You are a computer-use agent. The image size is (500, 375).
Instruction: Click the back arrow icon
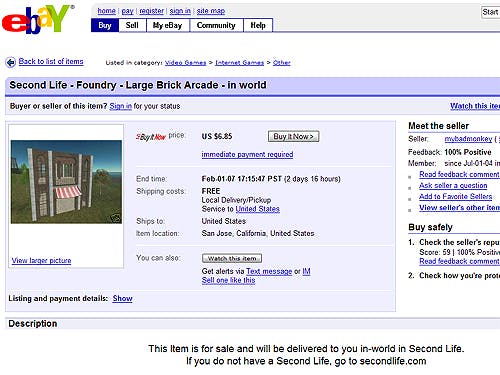[x=11, y=62]
